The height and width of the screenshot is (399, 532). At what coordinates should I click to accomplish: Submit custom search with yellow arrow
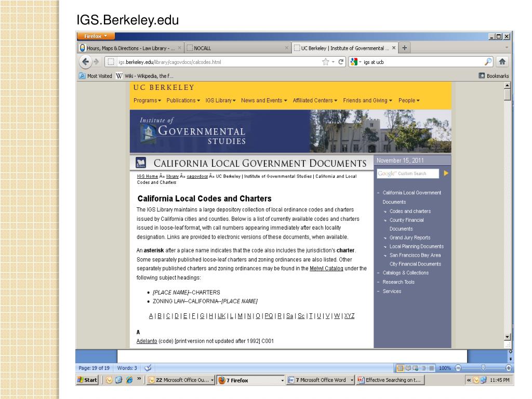(x=446, y=174)
